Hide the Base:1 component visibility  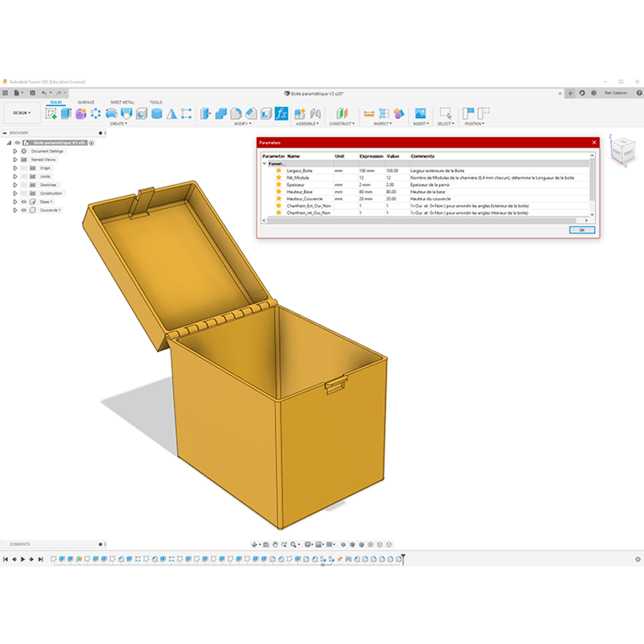pos(24,202)
